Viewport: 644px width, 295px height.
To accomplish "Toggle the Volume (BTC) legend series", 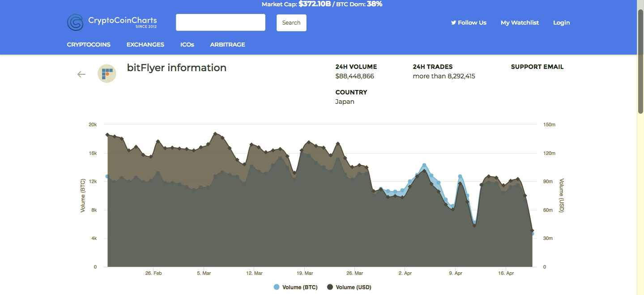I will click(x=295, y=287).
